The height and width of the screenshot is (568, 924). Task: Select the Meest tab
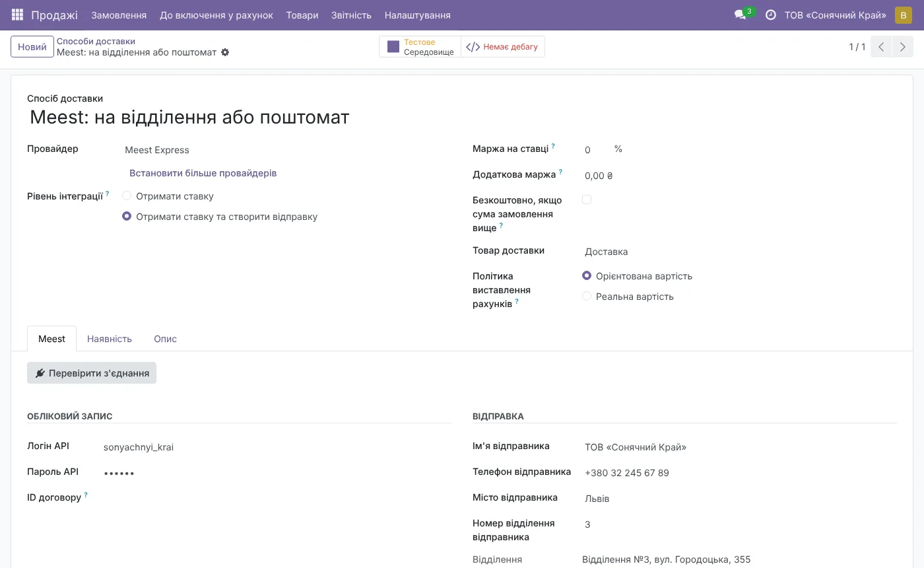(51, 339)
